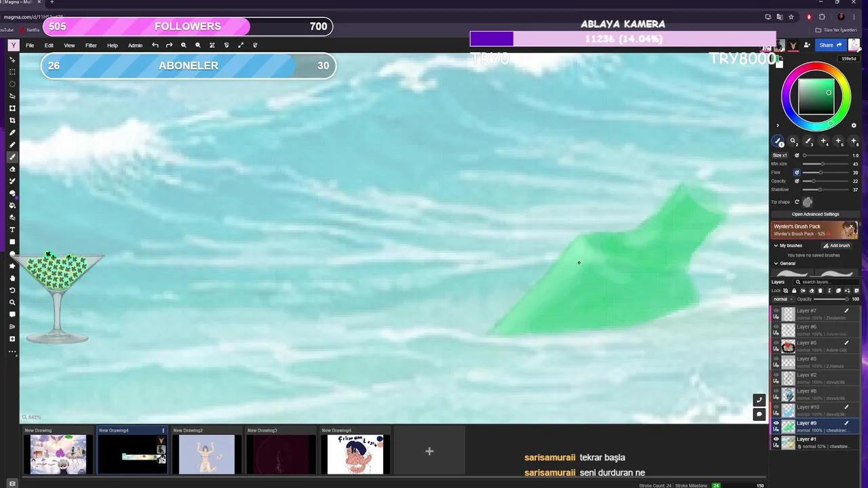Image resolution: width=868 pixels, height=488 pixels.
Task: Select the Text tool
Action: point(12,230)
